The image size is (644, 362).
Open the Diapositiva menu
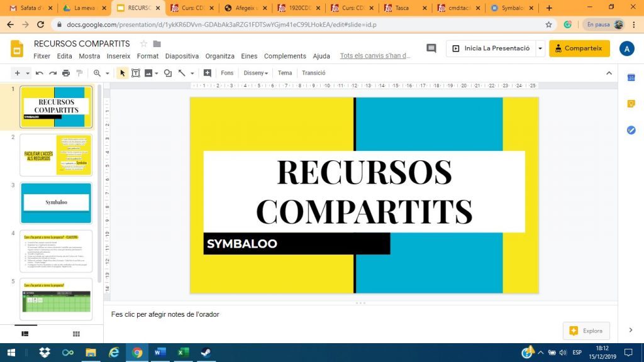pos(182,56)
